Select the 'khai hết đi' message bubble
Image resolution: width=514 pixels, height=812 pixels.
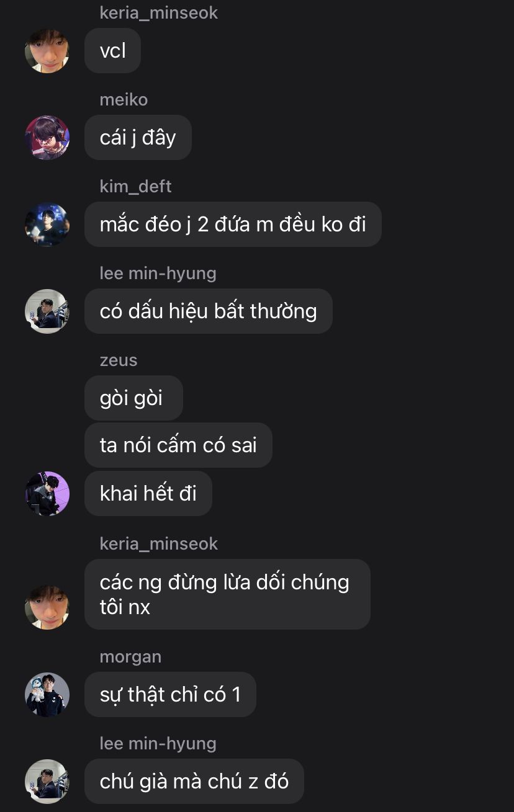[148, 493]
